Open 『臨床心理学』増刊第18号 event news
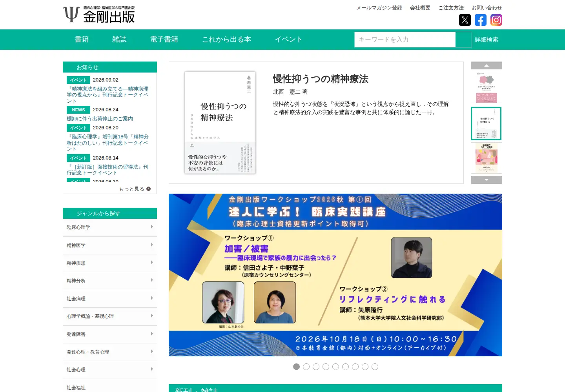Screen dimensions: 565x392 pyautogui.click(x=108, y=143)
